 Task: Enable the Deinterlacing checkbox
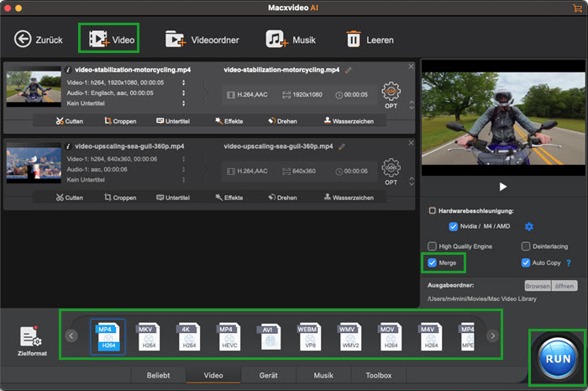click(x=526, y=246)
